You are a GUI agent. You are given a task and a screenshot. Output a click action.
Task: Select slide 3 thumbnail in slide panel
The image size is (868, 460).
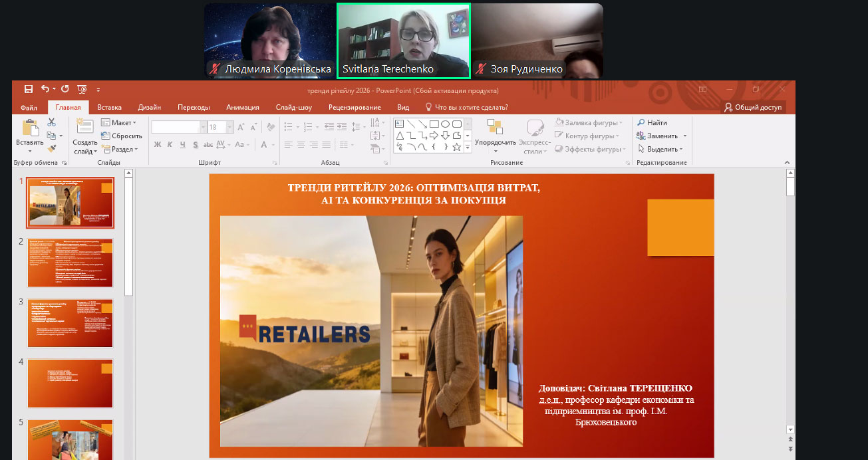tap(70, 323)
